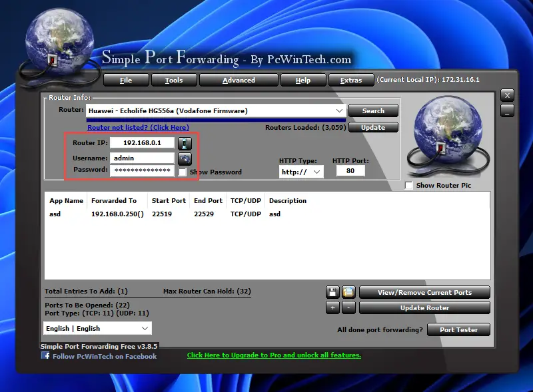Click into the Password field
Screen dimensions: 533x392
click(x=142, y=170)
